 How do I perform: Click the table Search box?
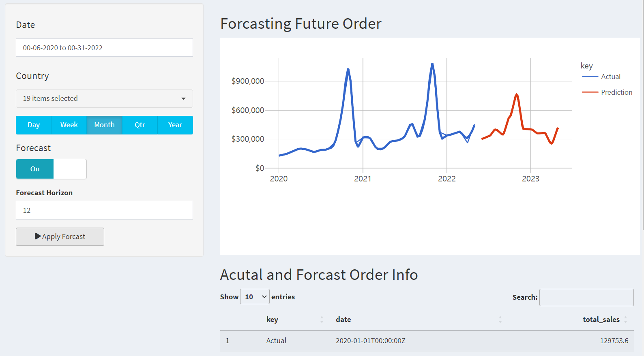(x=586, y=297)
